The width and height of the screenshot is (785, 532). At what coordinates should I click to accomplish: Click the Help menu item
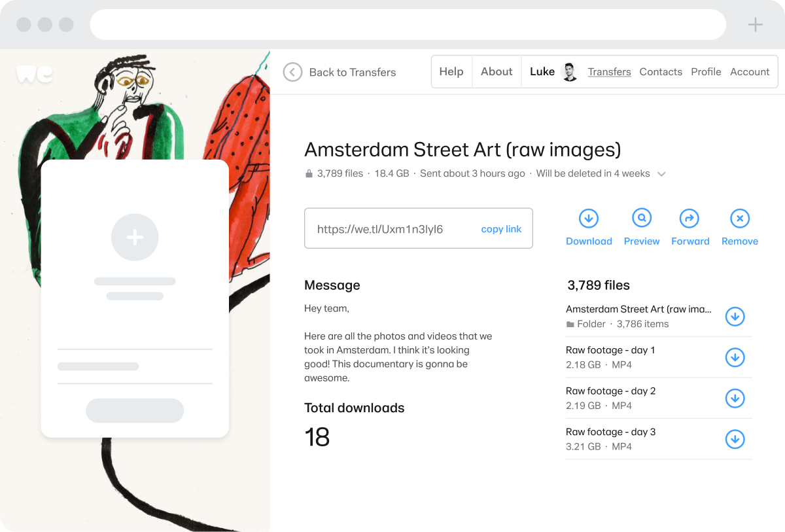451,72
